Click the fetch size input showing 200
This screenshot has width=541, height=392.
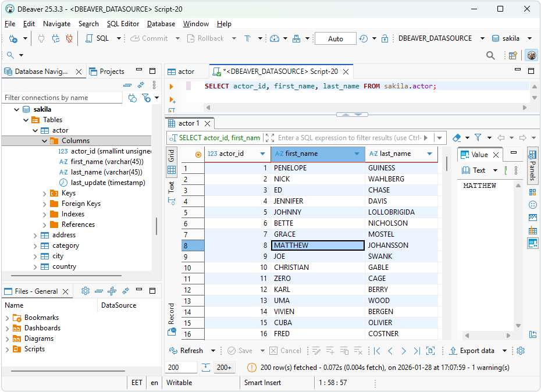(180, 367)
